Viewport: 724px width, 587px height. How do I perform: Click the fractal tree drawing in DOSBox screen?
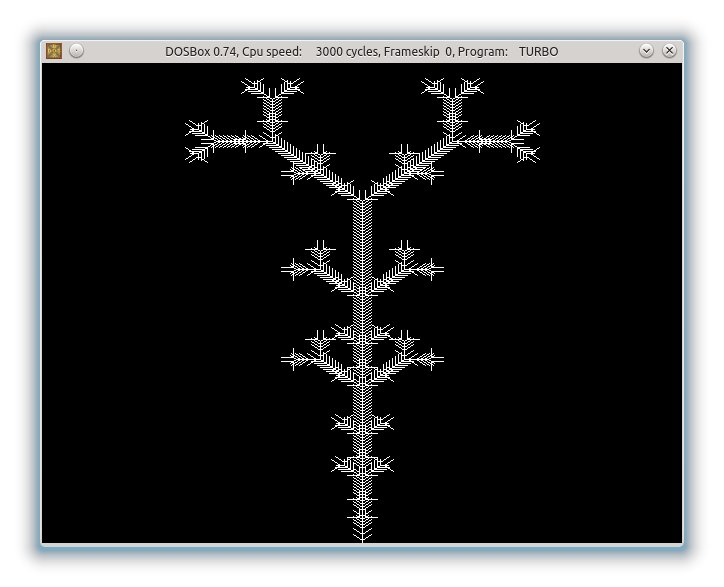point(362,309)
